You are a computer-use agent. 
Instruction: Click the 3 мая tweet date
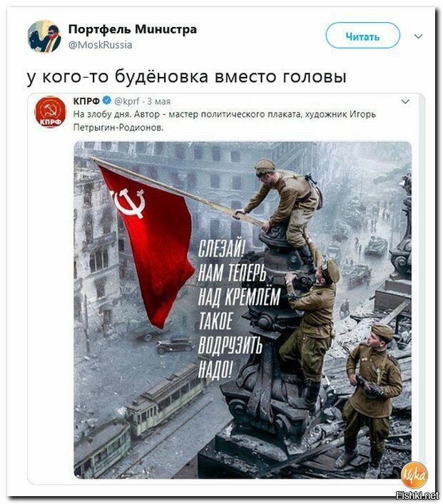(158, 101)
